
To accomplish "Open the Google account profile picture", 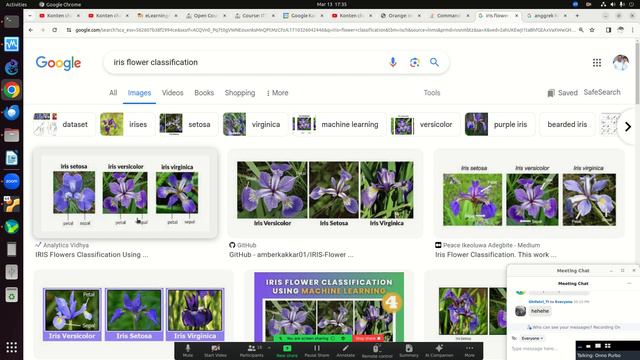I will pyautogui.click(x=621, y=62).
